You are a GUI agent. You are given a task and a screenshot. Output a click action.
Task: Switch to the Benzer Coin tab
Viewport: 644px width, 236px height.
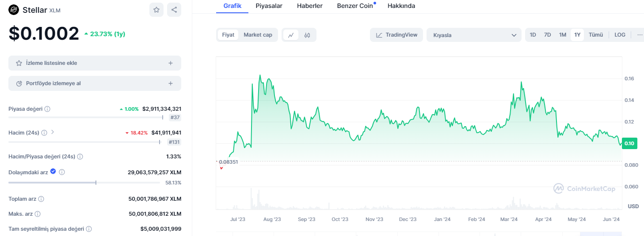click(355, 6)
